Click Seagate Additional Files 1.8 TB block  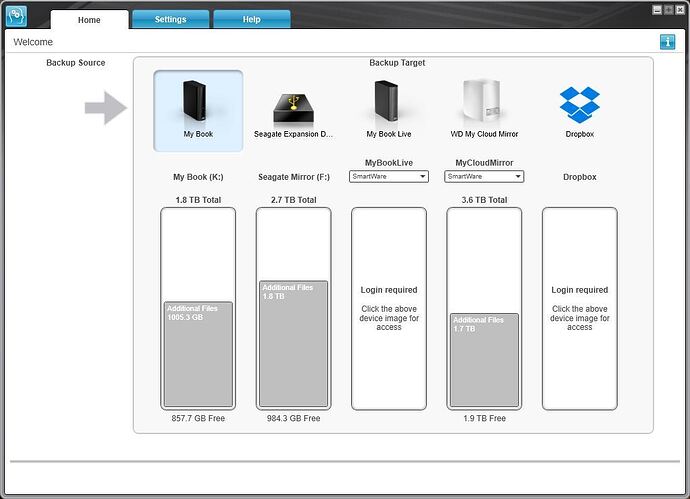[x=294, y=343]
